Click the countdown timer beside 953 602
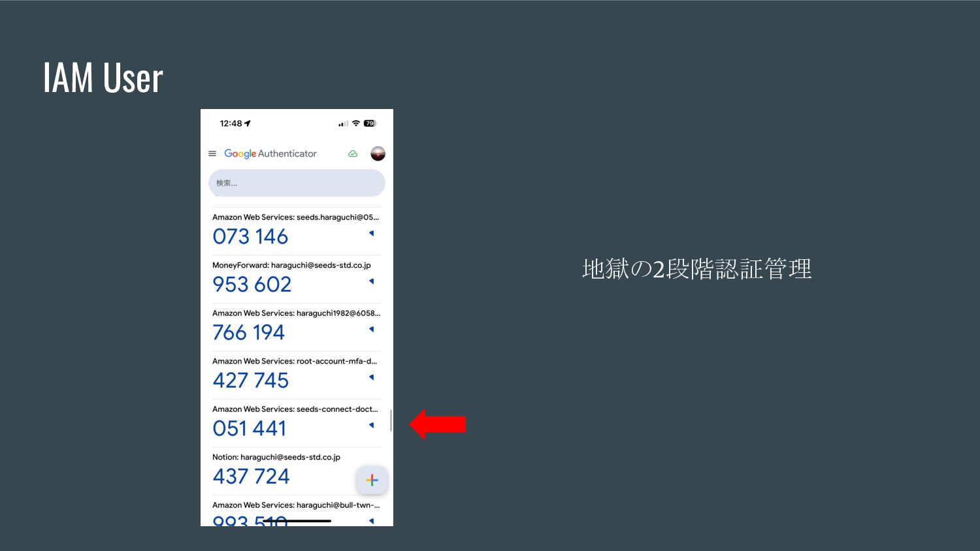The image size is (980, 551). click(372, 281)
